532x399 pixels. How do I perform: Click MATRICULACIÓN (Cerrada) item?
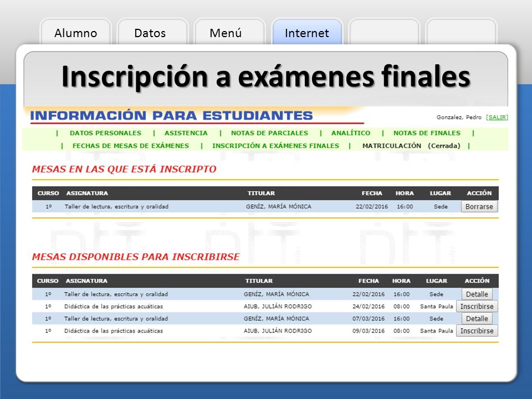pos(411,146)
